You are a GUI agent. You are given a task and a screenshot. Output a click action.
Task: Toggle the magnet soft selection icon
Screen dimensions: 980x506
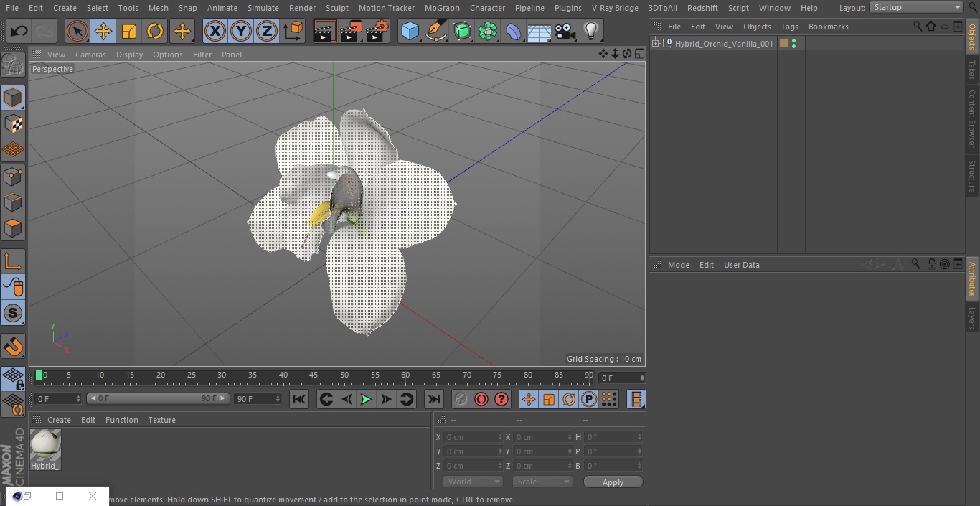(13, 347)
